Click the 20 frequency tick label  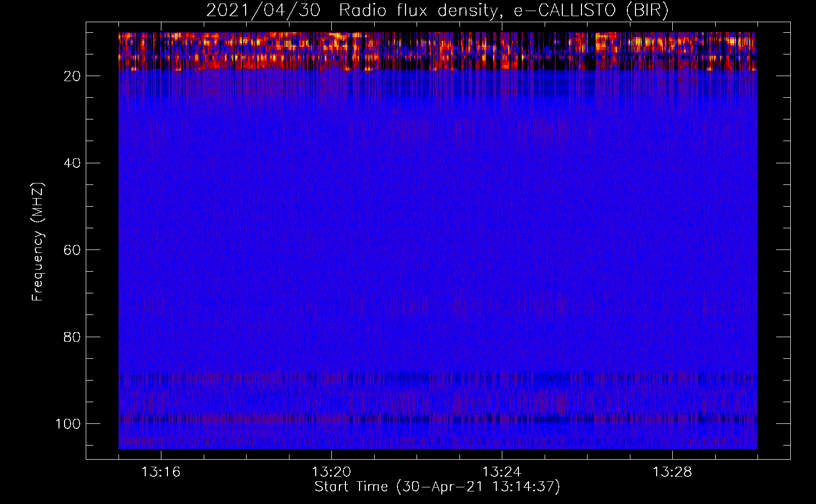click(73, 76)
